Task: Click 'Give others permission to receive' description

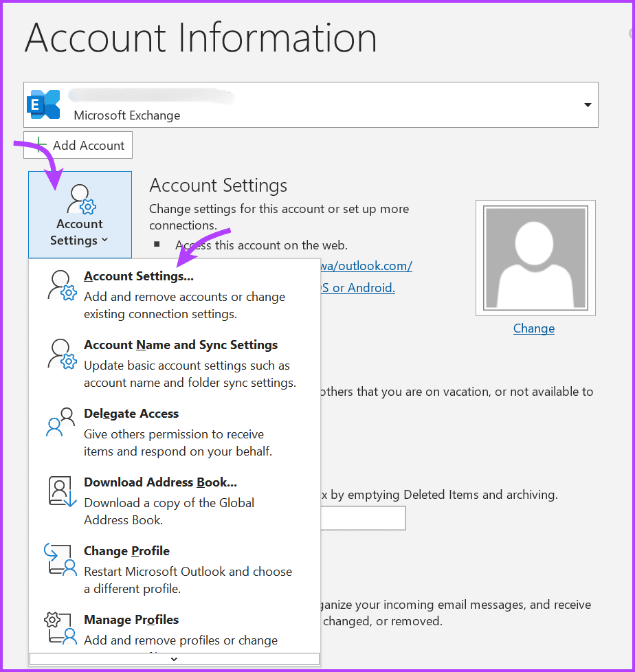Action: [174, 434]
